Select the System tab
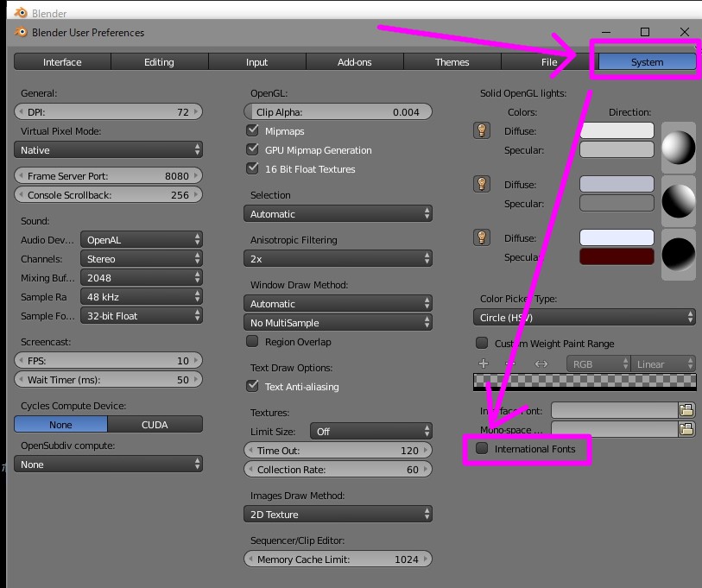Viewport: 702px width, 588px height. [648, 62]
